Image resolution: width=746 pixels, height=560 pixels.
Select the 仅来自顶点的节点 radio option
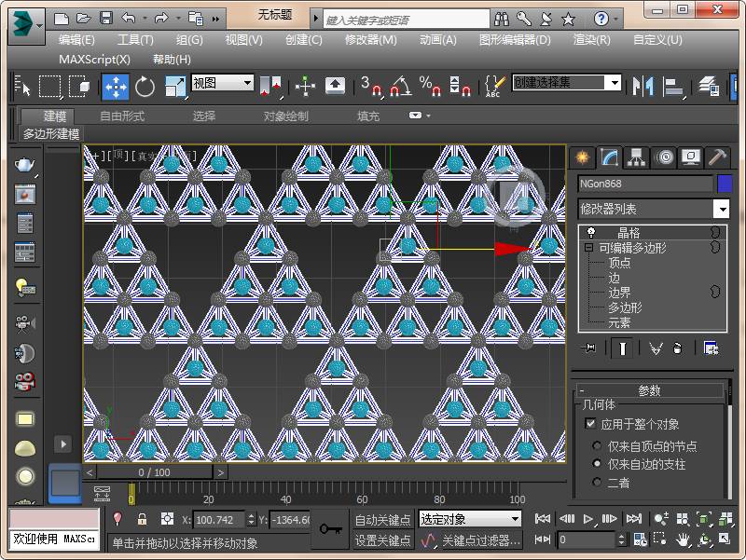point(597,446)
